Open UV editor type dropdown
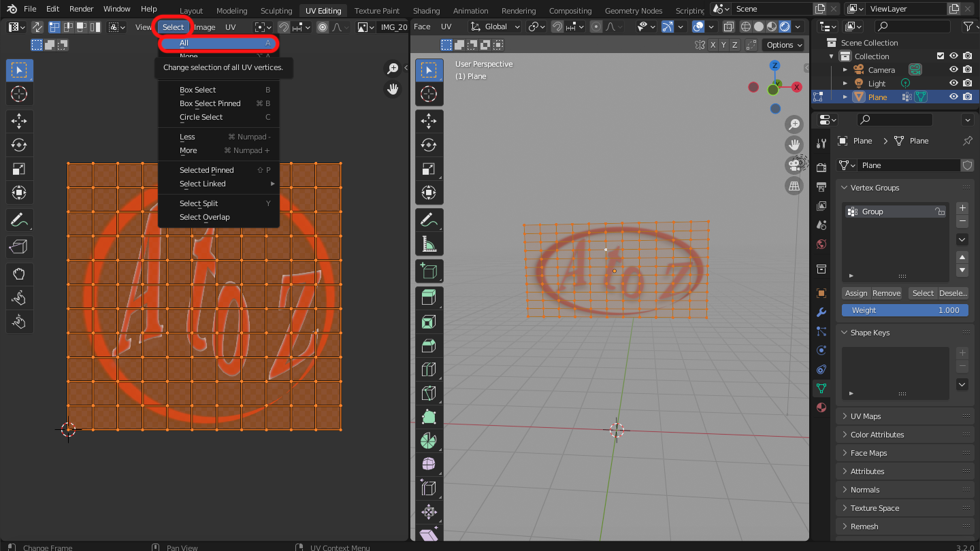 pos(16,27)
